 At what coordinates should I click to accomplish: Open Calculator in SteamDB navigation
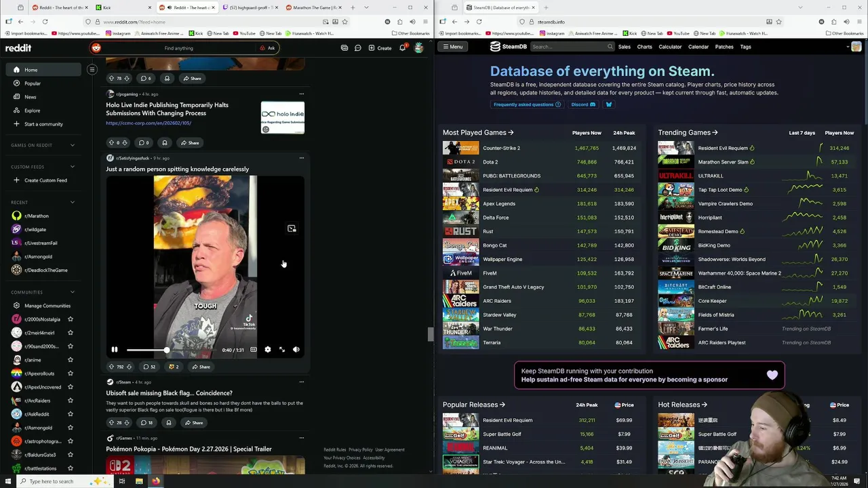pos(670,47)
